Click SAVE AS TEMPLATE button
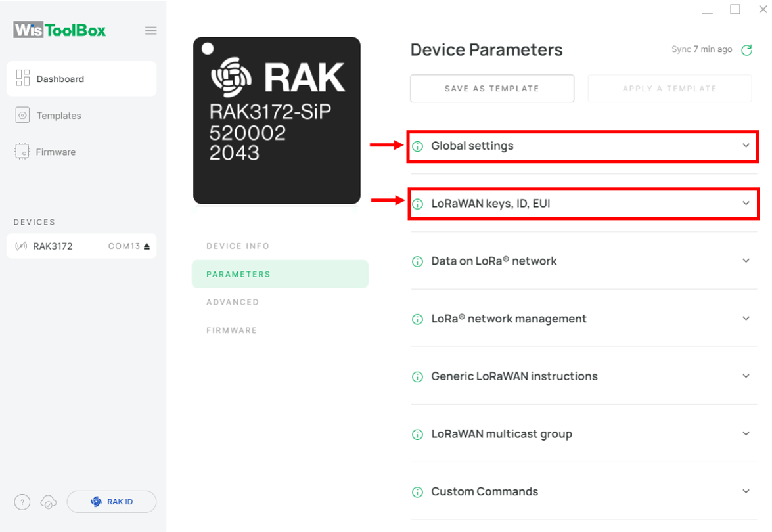The image size is (772, 532). (x=492, y=89)
